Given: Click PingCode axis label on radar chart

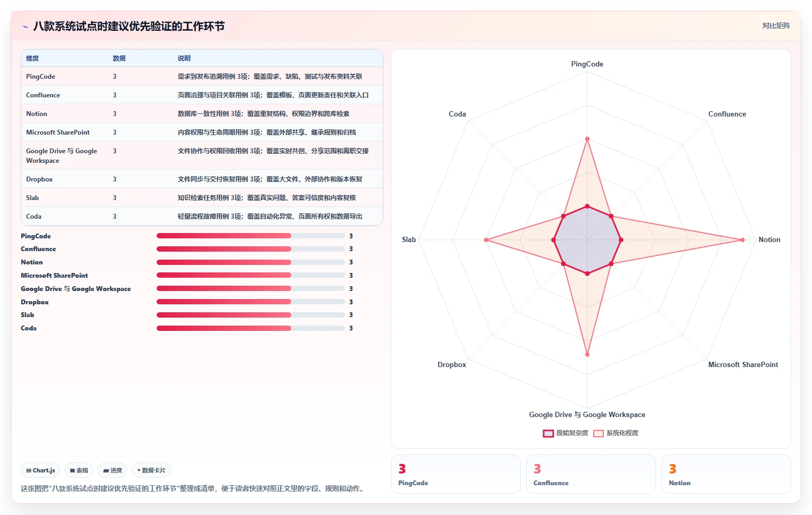Looking at the screenshot, I should coord(587,64).
